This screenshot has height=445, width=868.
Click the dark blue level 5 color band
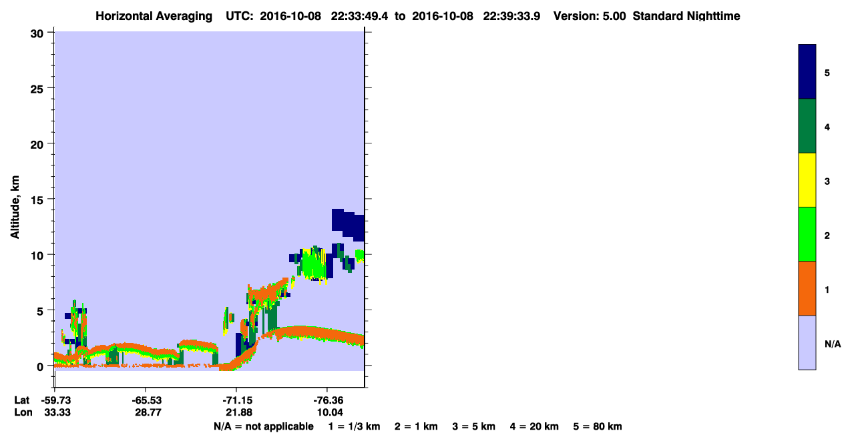tap(807, 71)
